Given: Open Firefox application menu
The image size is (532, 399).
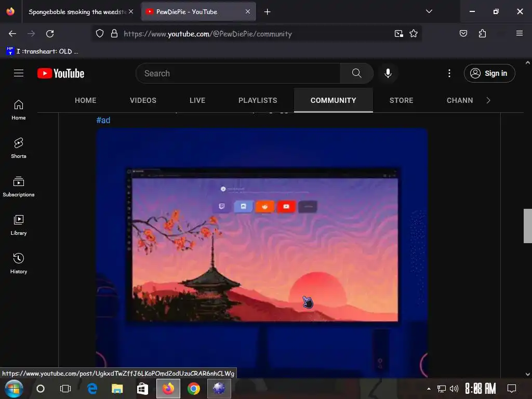Looking at the screenshot, I should pyautogui.click(x=519, y=33).
